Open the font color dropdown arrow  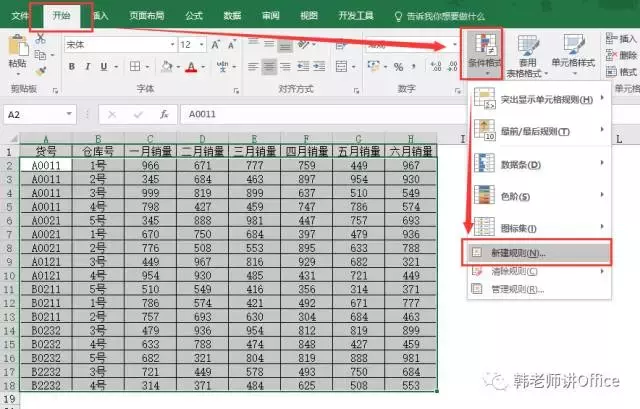tap(203, 67)
